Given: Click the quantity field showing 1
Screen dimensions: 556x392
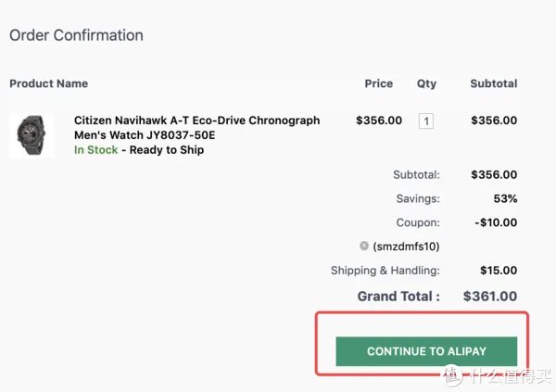Looking at the screenshot, I should pos(426,120).
